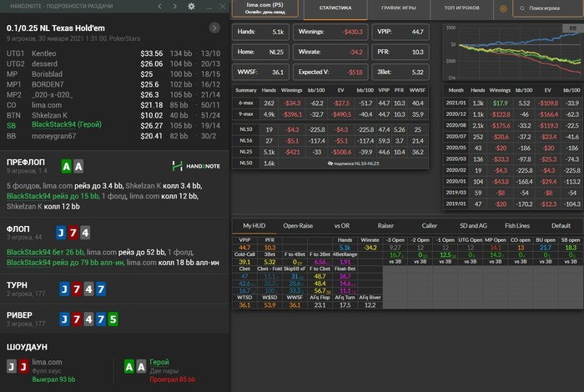Select My HUD tab

coord(254,225)
